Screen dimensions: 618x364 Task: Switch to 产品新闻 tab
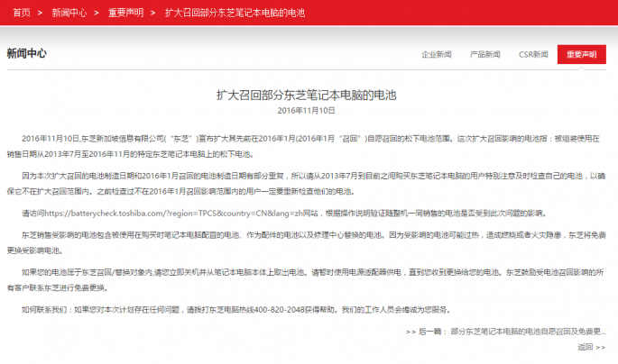pyautogui.click(x=484, y=54)
